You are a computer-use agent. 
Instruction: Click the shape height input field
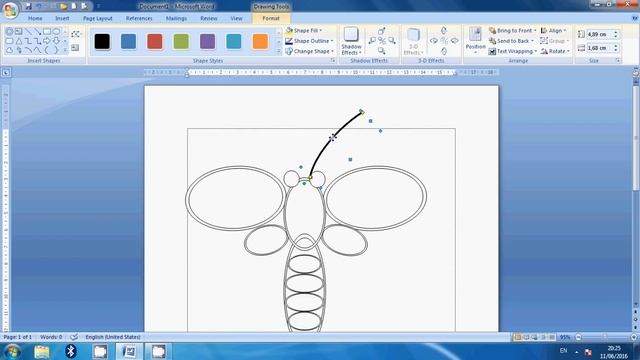(599, 35)
